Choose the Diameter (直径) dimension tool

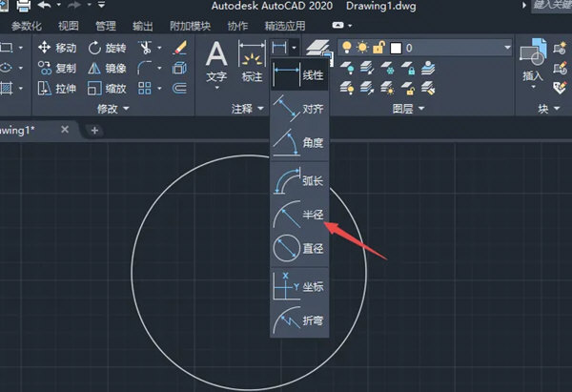(x=298, y=250)
